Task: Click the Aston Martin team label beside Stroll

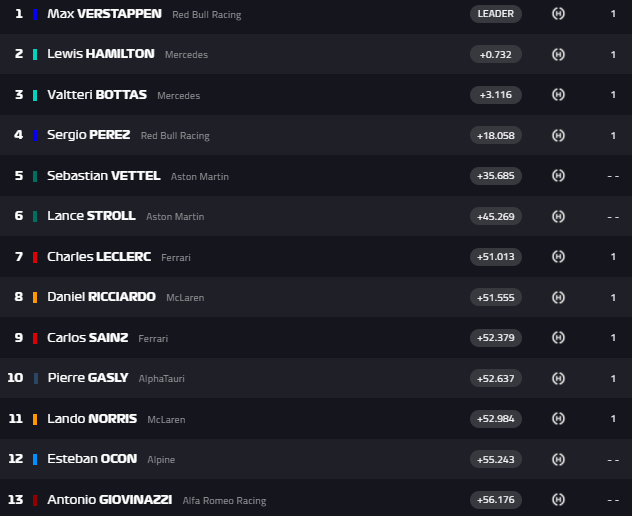Action: click(x=175, y=217)
